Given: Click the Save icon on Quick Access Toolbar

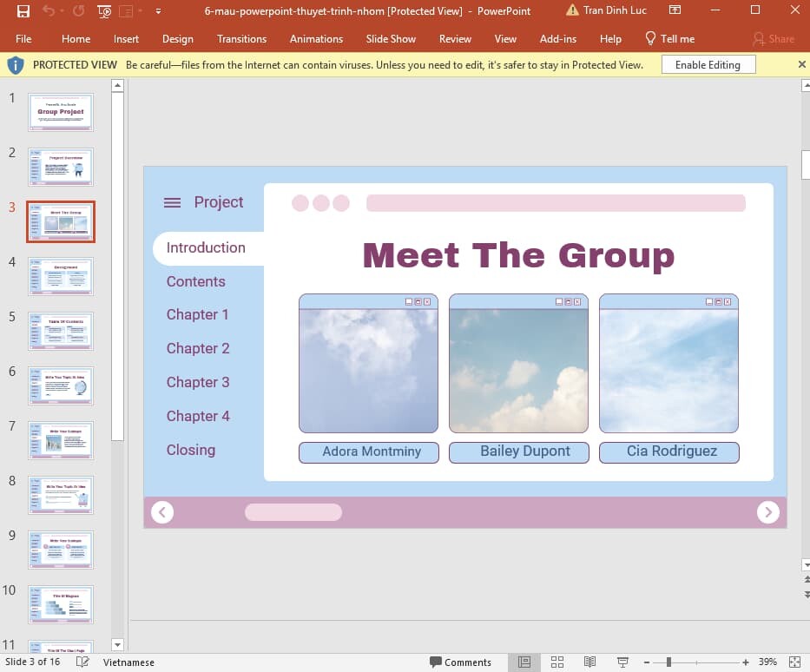Looking at the screenshot, I should pos(23,11).
